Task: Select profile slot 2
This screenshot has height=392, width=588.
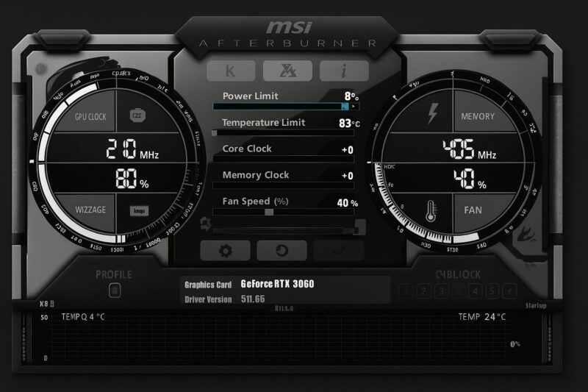Action: click(x=423, y=291)
